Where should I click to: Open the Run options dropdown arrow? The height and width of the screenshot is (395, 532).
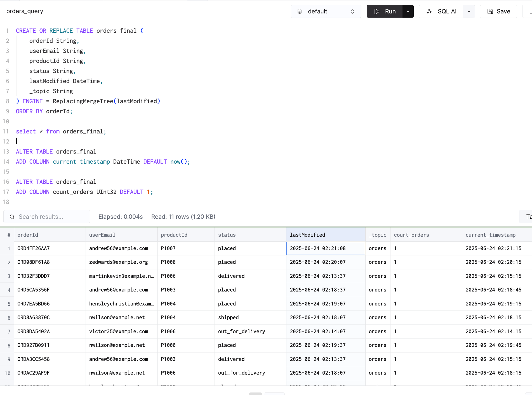click(x=408, y=11)
